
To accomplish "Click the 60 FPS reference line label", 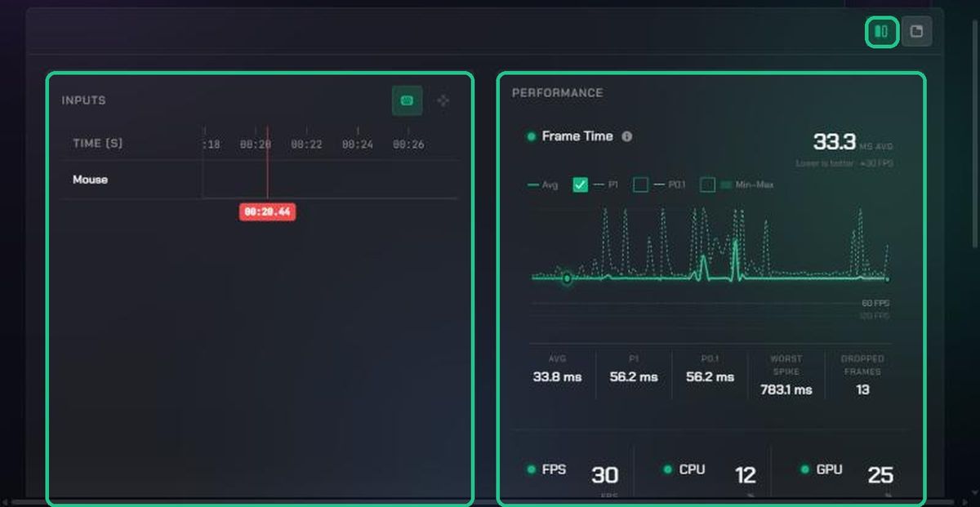I will pos(875,303).
